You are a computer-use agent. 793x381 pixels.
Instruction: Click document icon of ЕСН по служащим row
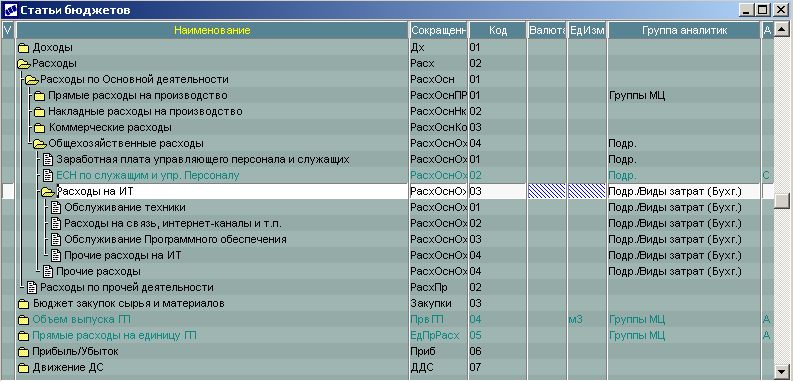tap(48, 176)
